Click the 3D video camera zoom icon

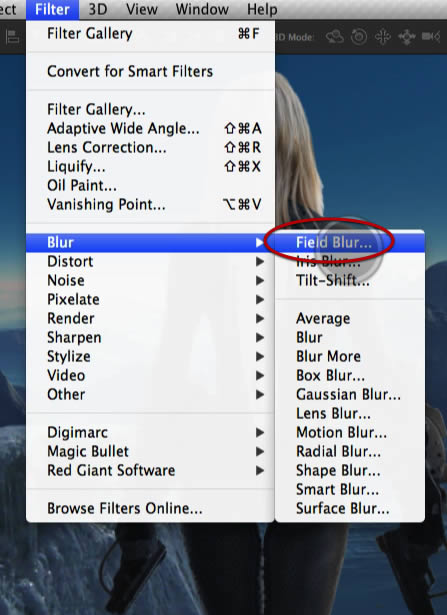[x=431, y=37]
